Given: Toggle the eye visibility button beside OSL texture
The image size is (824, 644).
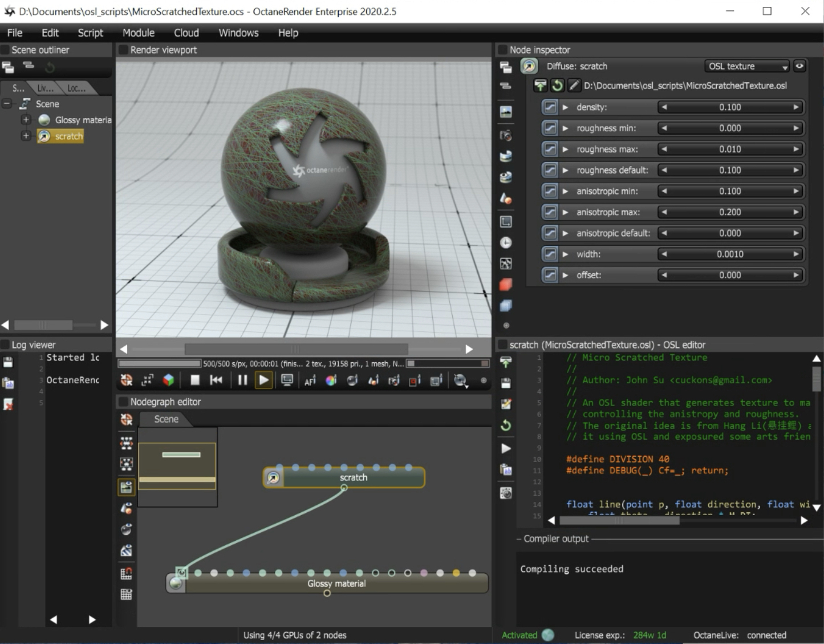Looking at the screenshot, I should [x=799, y=66].
